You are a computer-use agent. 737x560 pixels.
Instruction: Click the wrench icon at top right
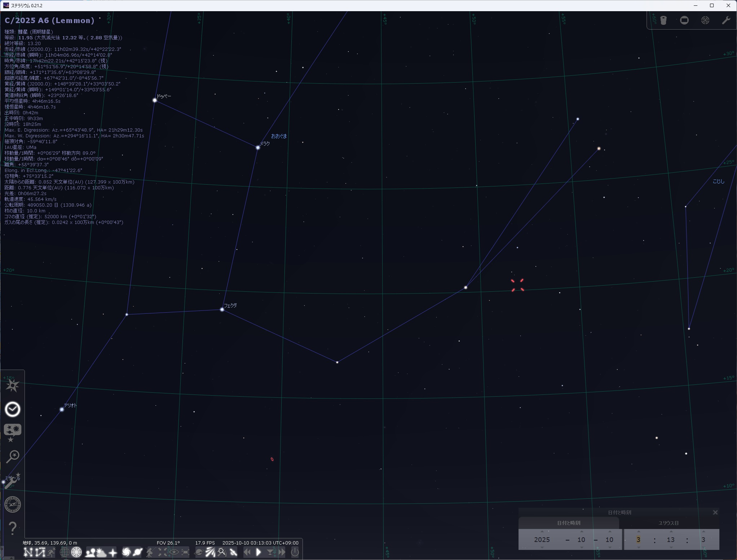coord(726,20)
